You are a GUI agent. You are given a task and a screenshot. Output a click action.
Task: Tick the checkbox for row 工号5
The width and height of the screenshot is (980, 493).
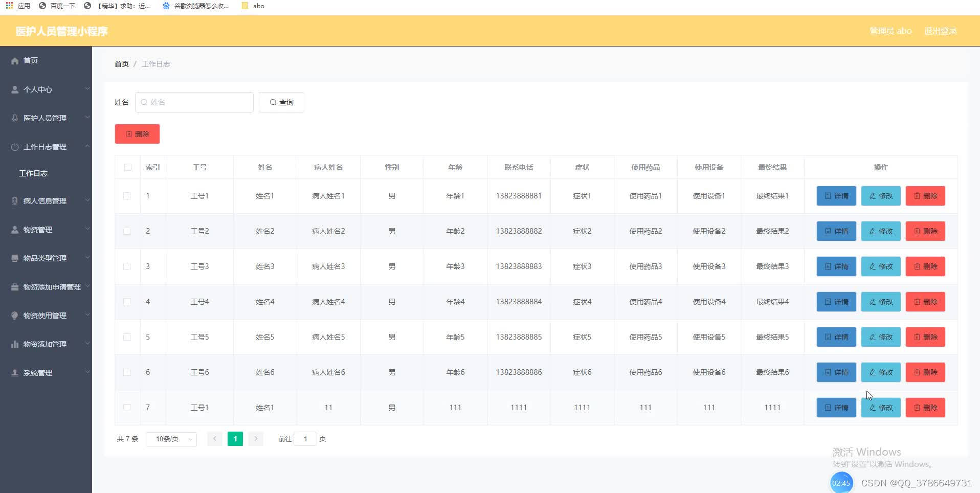point(127,337)
